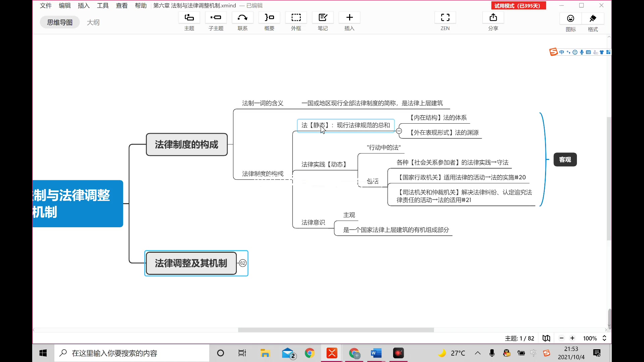Viewport: 644px width, 362px height.
Task: Open the 插入 insert tool
Action: click(x=350, y=21)
